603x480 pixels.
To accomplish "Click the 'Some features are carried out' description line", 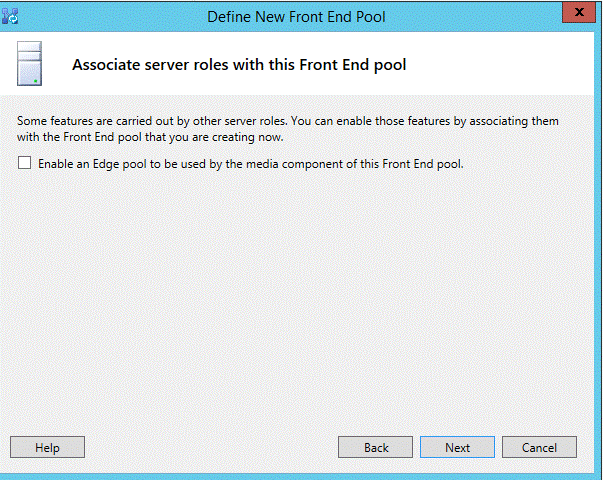I will tap(288, 121).
